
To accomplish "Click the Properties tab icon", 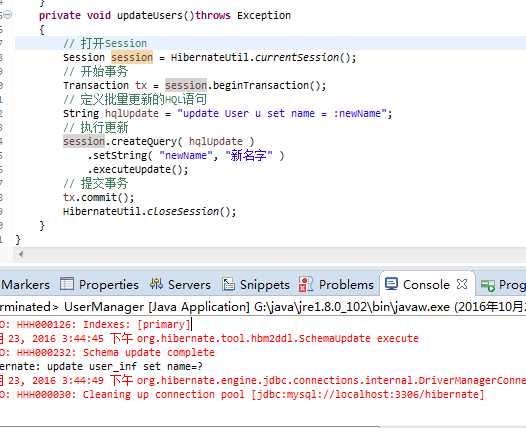I will tap(66, 284).
